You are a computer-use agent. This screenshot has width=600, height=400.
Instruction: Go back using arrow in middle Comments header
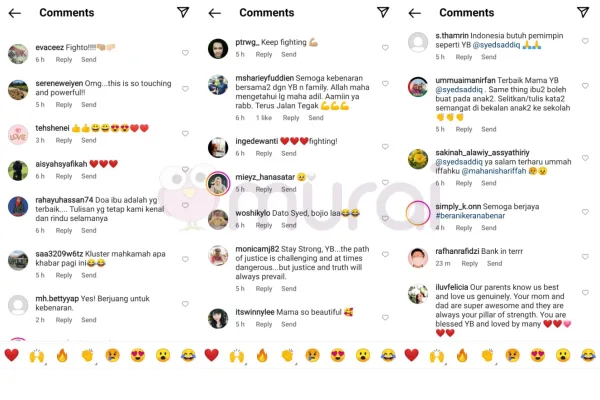[x=215, y=13]
